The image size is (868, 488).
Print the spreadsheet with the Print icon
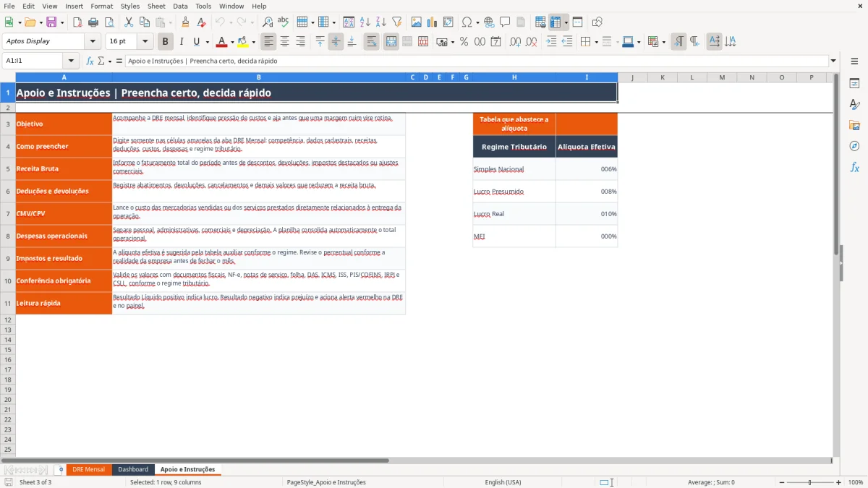coord(93,22)
